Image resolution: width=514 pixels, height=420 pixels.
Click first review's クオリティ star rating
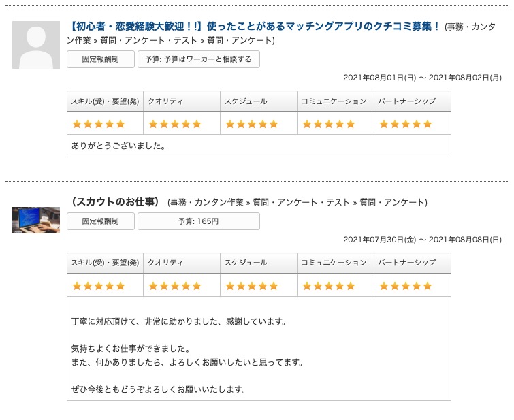(175, 124)
